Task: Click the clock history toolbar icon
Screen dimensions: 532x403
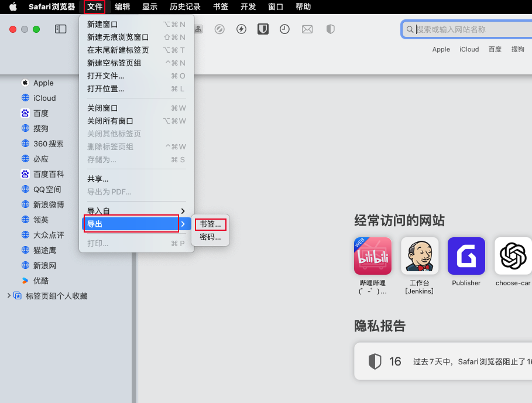Action: 284,29
